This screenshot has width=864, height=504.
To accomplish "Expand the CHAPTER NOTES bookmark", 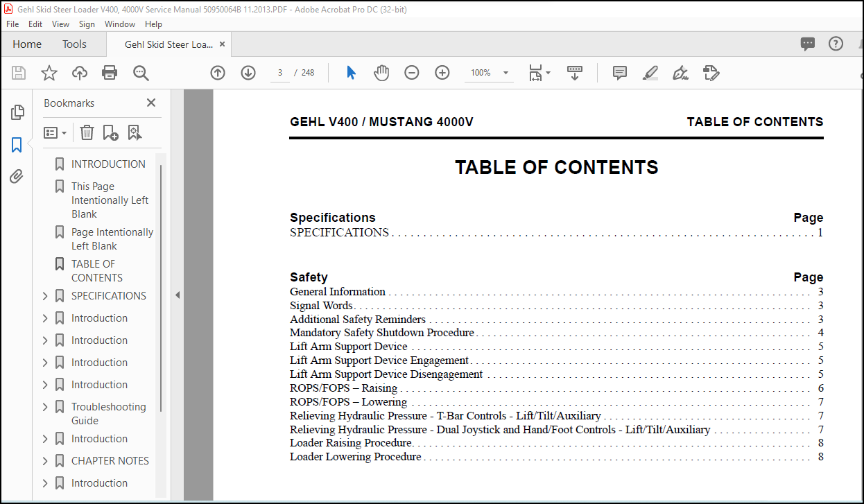I will [x=45, y=461].
